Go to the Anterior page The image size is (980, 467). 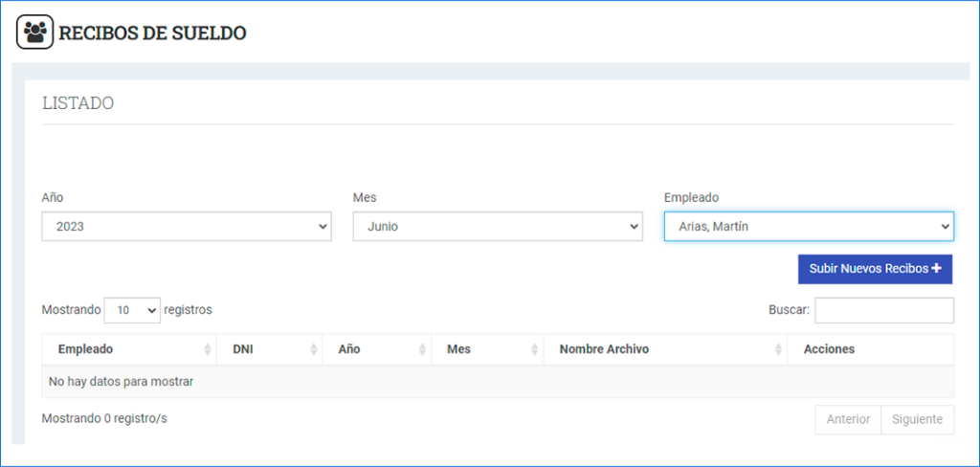[x=848, y=419]
